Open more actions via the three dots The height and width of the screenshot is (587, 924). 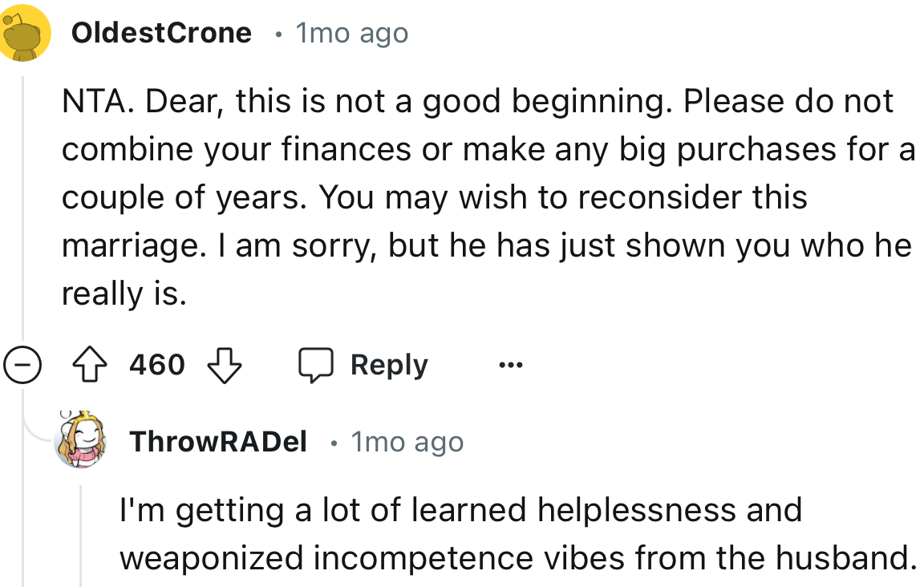(511, 364)
